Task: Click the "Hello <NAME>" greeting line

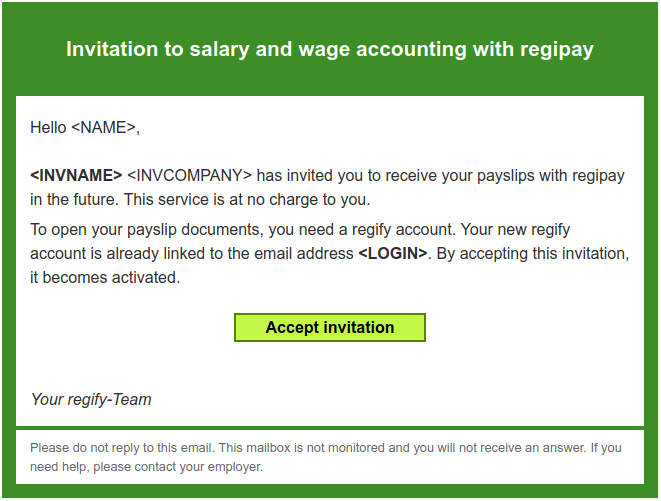Action: [x=85, y=127]
